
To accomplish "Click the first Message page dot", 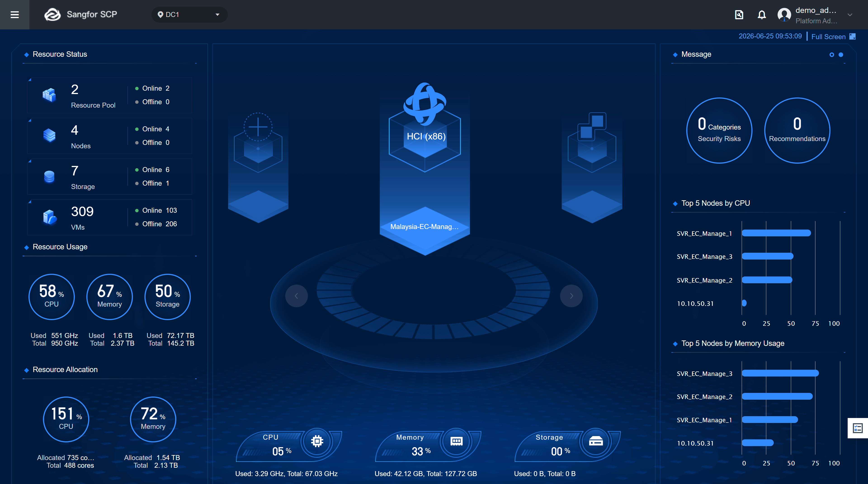I will tap(832, 55).
